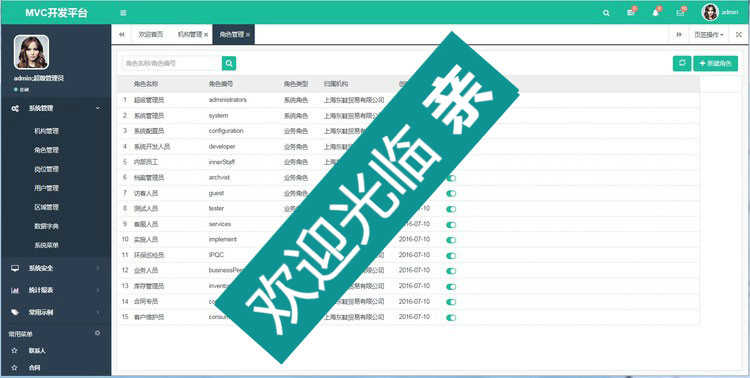
Task: Select the administrators cell
Action: pyautogui.click(x=228, y=100)
